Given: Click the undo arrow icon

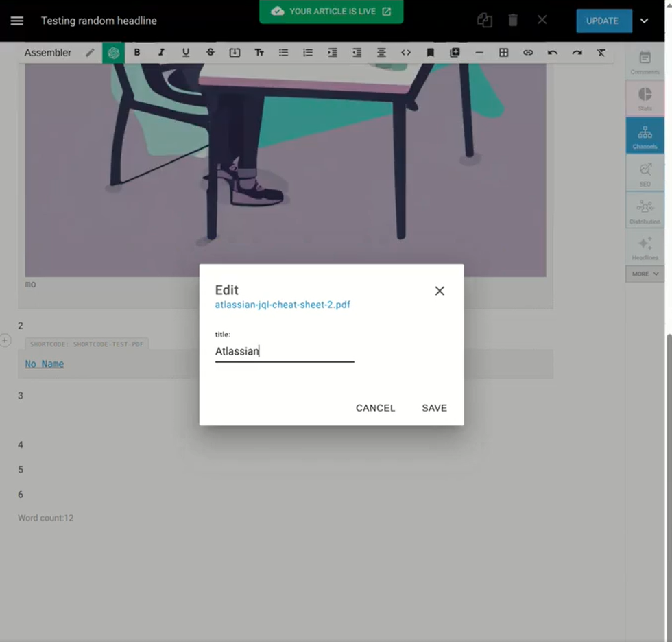Looking at the screenshot, I should point(552,53).
